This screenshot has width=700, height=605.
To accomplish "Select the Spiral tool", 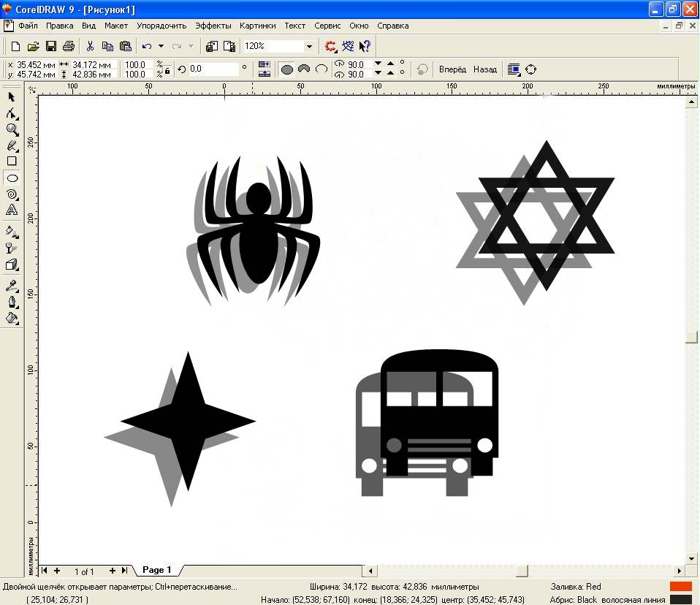I will [x=12, y=194].
